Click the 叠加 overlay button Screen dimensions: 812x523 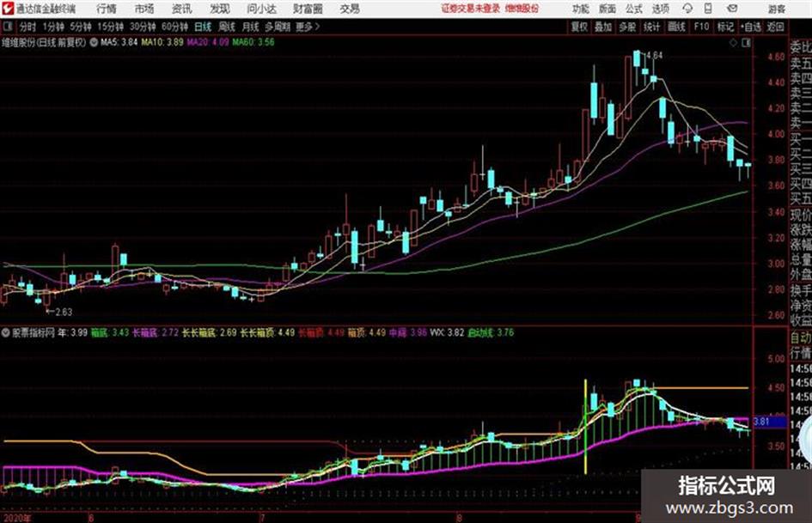click(603, 27)
